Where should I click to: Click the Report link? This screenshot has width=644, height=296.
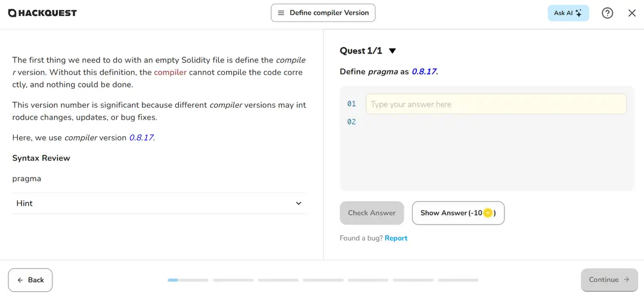396,238
